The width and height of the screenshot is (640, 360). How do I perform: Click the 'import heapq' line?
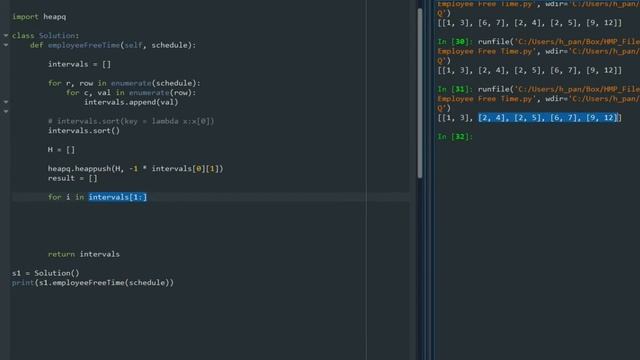39,17
